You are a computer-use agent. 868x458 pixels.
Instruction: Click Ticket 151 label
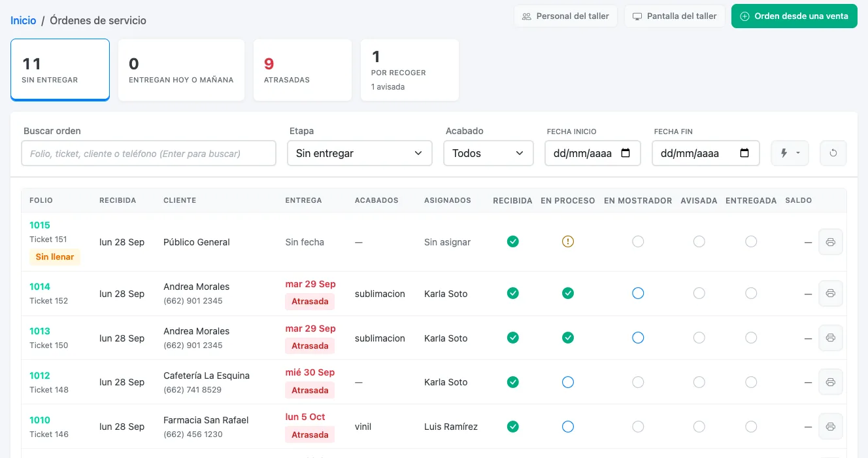tap(48, 239)
